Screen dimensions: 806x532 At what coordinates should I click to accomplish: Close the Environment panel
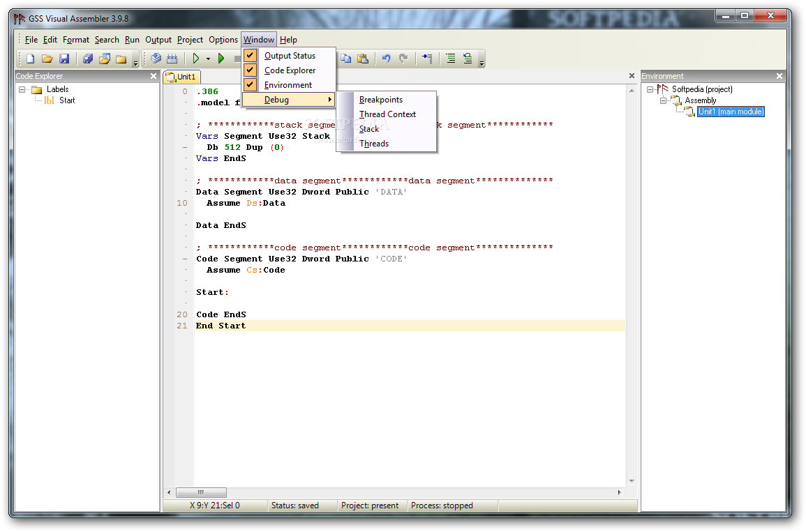tap(779, 76)
